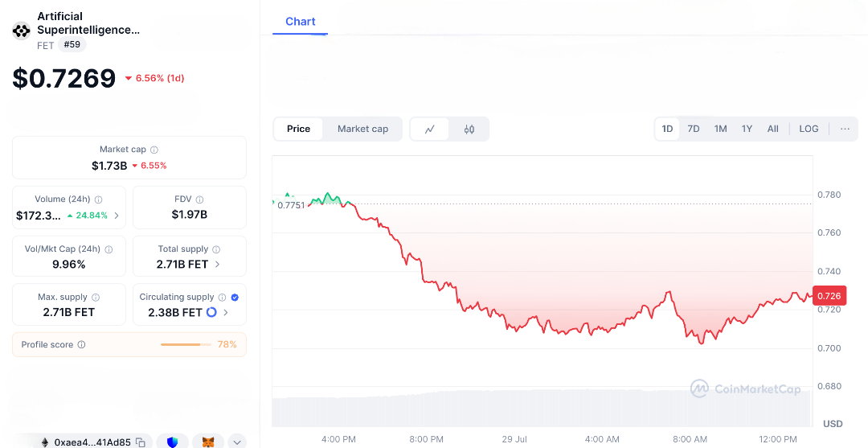Click the Market cap info icon
Screen dimensions: 868x448
coord(154,150)
